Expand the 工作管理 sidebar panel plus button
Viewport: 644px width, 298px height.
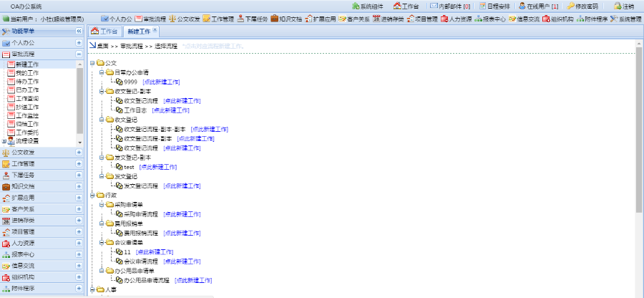point(79,164)
